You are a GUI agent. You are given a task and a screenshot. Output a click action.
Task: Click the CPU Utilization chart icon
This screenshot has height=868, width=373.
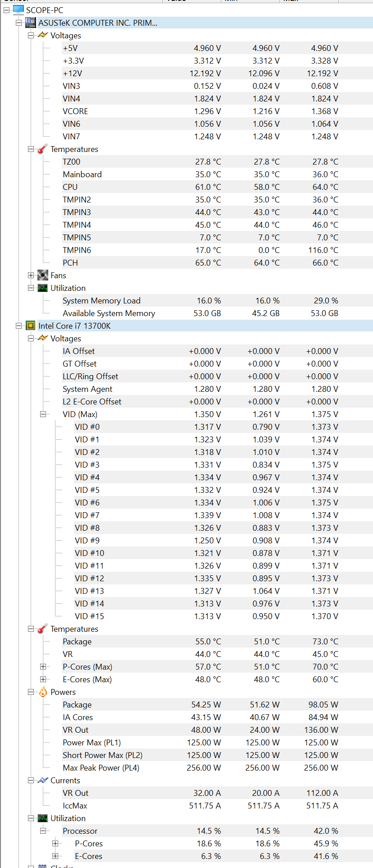pos(43,818)
